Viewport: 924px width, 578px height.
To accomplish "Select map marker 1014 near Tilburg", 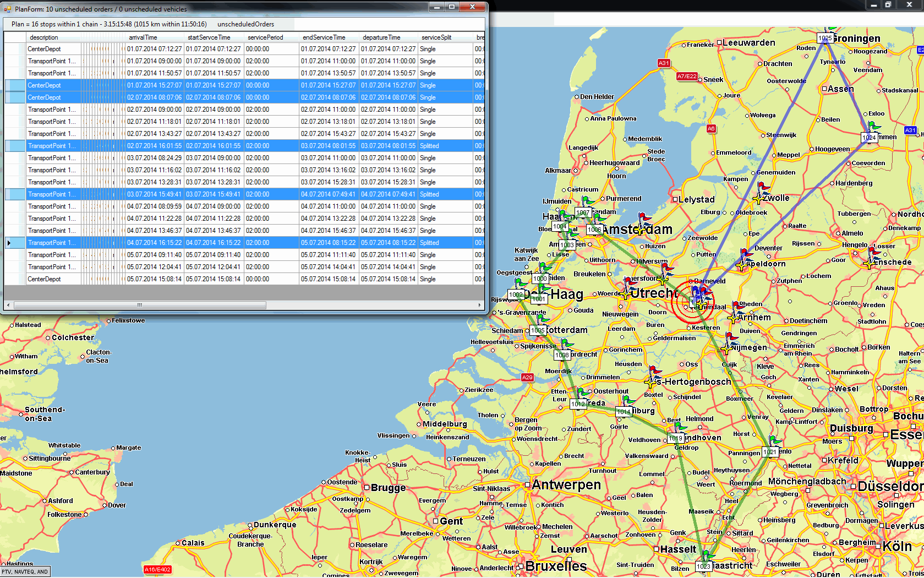I will [624, 411].
